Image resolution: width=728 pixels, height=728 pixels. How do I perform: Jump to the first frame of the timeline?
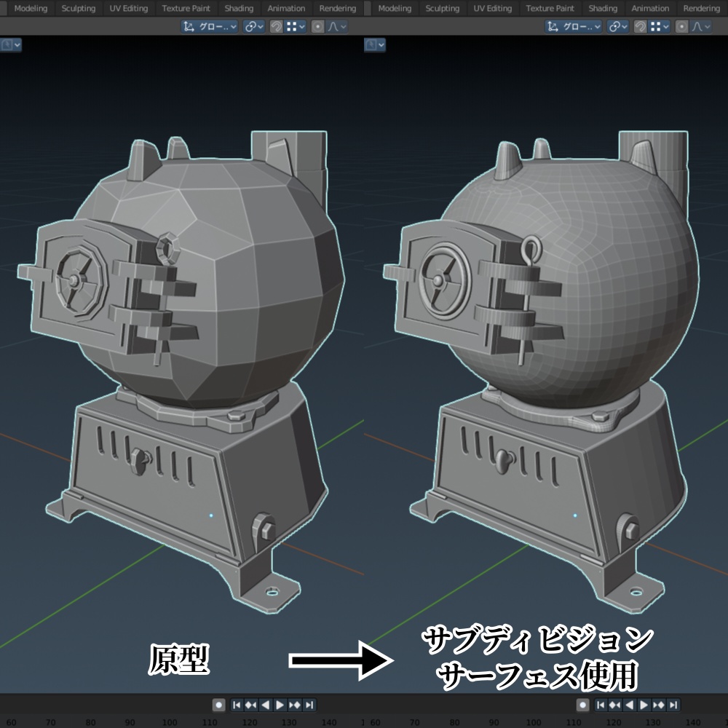(x=236, y=706)
